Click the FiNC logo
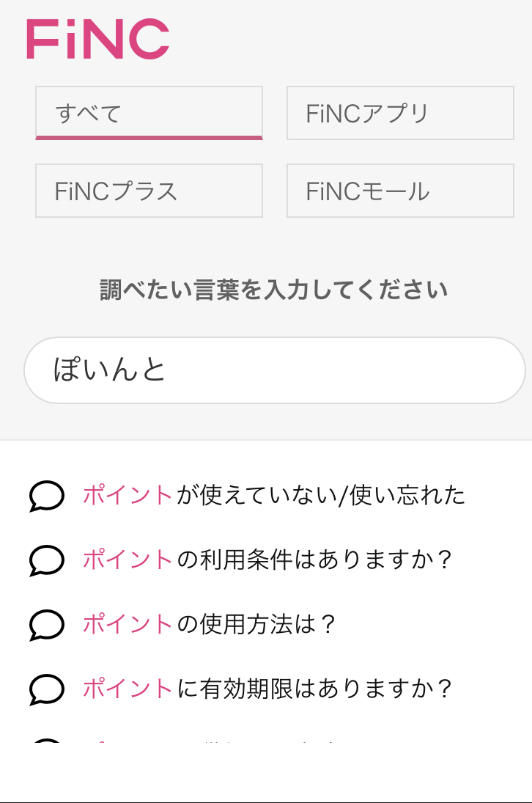The width and height of the screenshot is (532, 803). click(97, 39)
